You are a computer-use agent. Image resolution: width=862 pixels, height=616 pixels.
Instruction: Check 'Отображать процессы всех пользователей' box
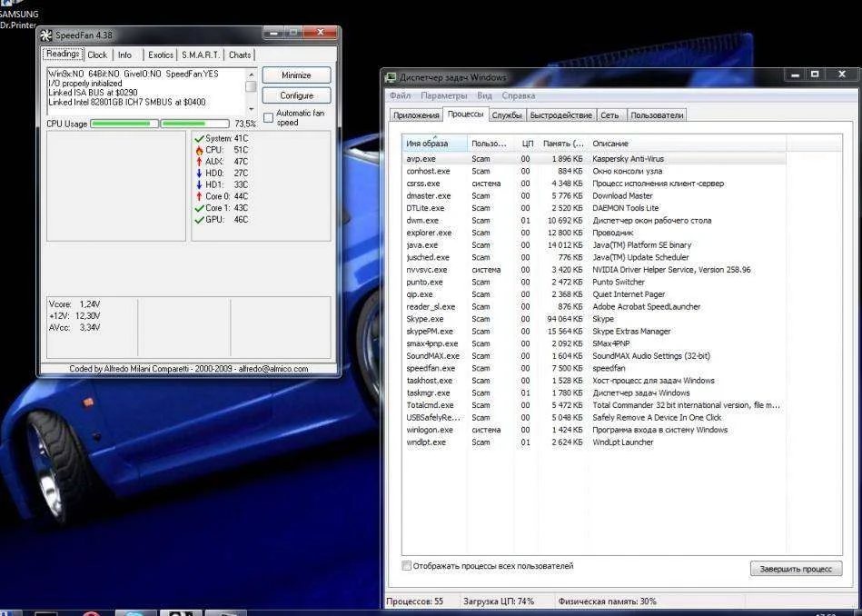coord(407,566)
